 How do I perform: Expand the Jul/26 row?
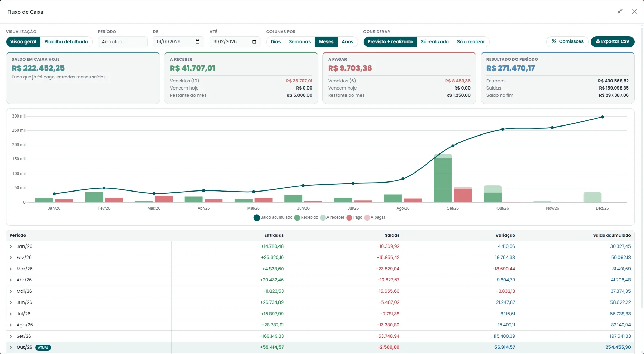11,314
